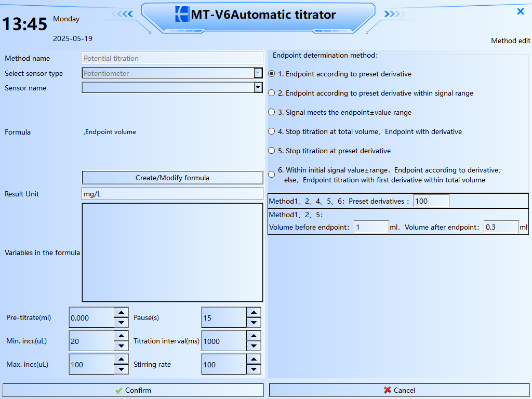This screenshot has width=532, height=399.
Task: Increase Pre-titrate value with up arrow
Action: pos(121,312)
